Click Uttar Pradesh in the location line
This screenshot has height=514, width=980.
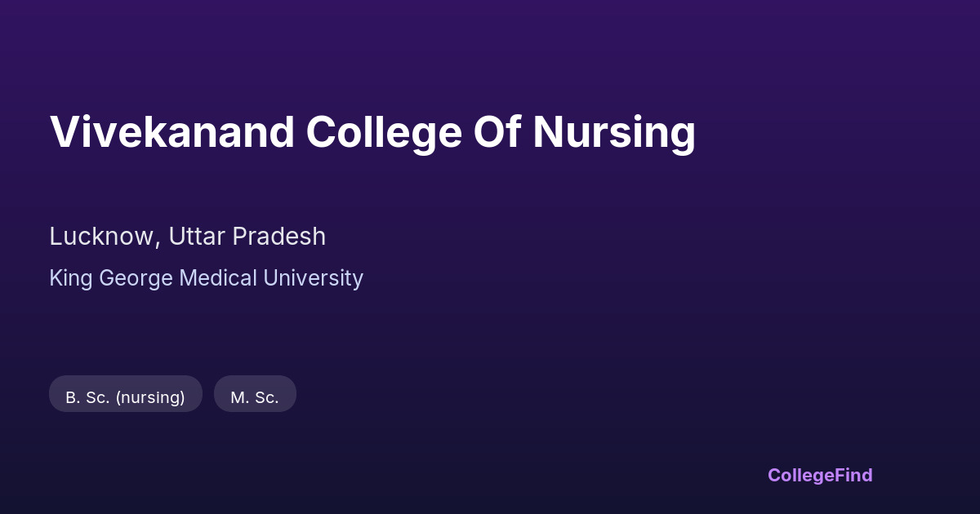tap(247, 237)
